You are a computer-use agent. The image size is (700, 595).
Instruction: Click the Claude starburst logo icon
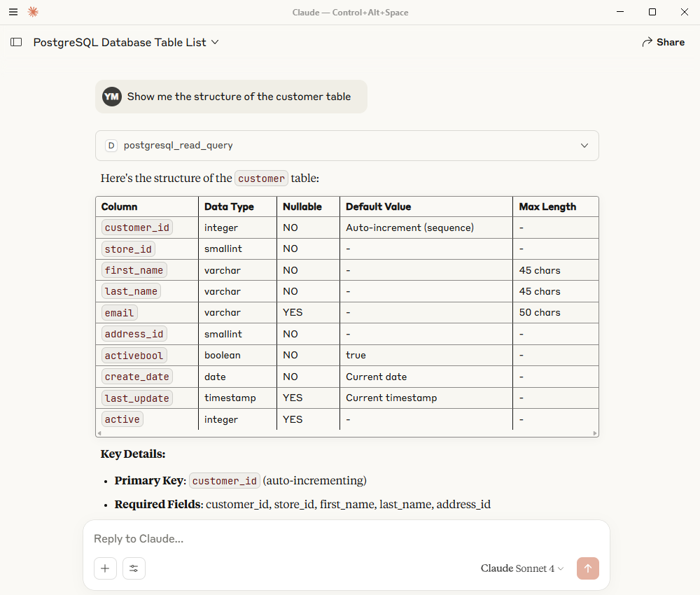pyautogui.click(x=33, y=12)
